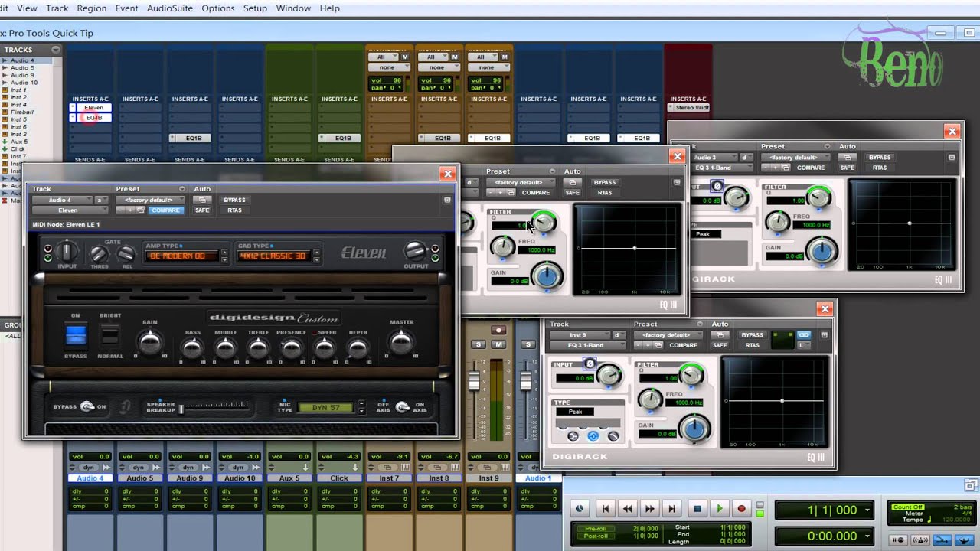The image size is (980, 551).
Task: Click the Click track name button in mixer
Action: coord(339,478)
